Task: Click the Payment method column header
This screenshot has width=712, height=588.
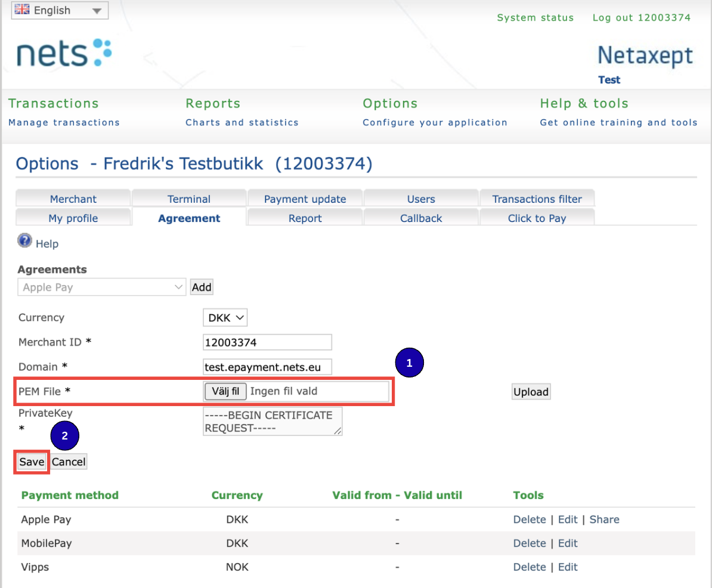Action: tap(70, 496)
